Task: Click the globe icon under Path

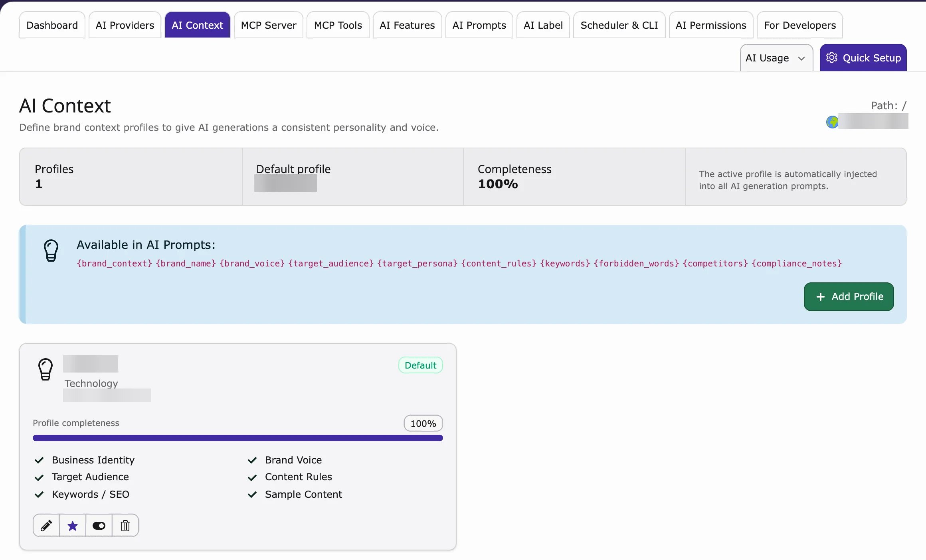Action: tap(832, 122)
